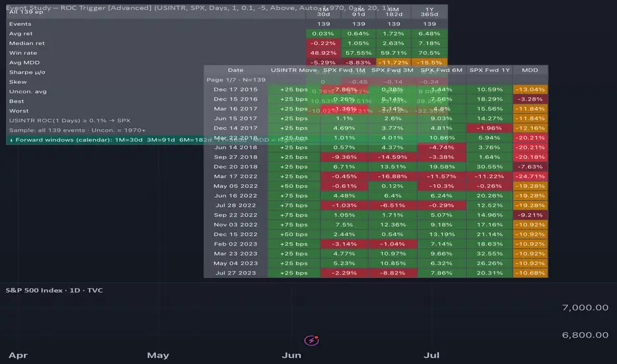This screenshot has width=617, height=364.
Task: Click the Jun label on the time axis
Action: [291, 355]
